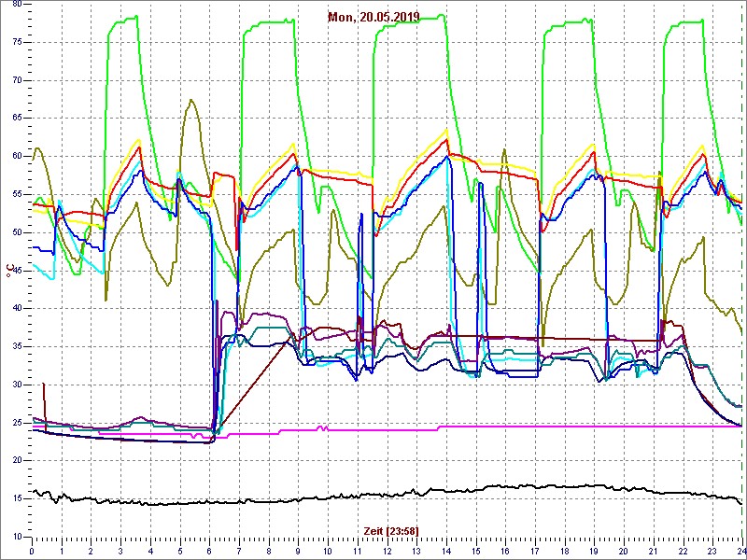Select the 17 hour label on the time axis

(x=535, y=552)
